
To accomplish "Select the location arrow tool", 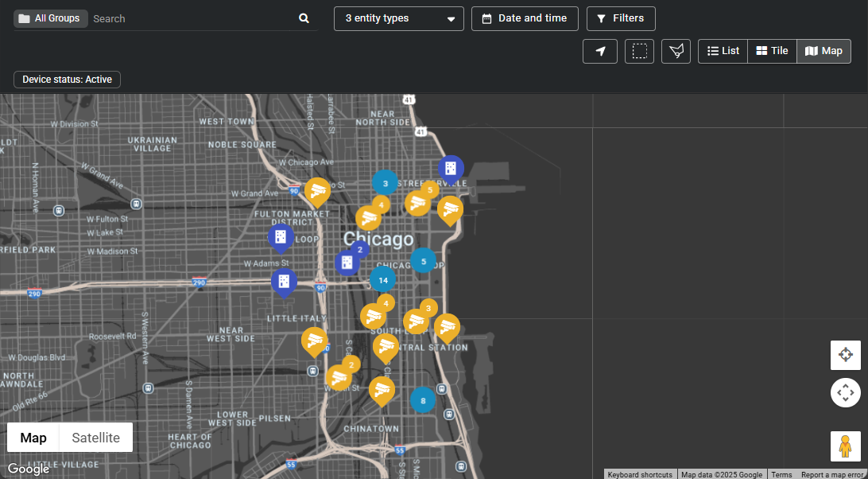I will click(600, 51).
